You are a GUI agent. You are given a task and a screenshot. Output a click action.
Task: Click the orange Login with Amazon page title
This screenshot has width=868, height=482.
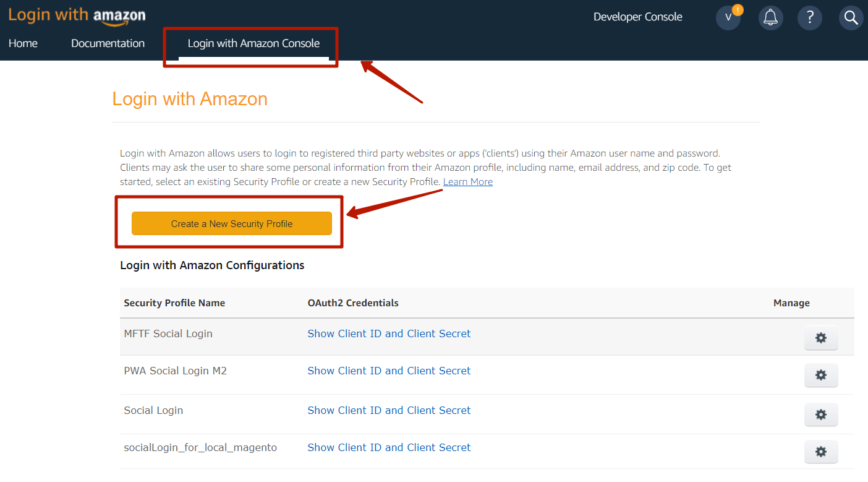click(190, 99)
